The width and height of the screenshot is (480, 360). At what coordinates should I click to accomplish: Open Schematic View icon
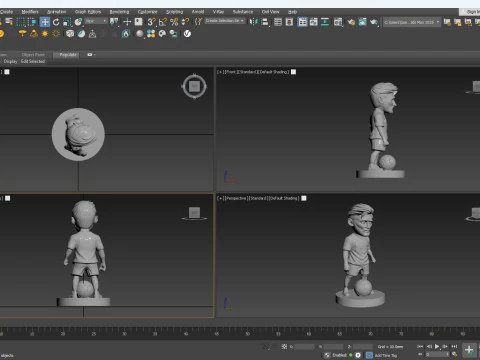(x=325, y=22)
